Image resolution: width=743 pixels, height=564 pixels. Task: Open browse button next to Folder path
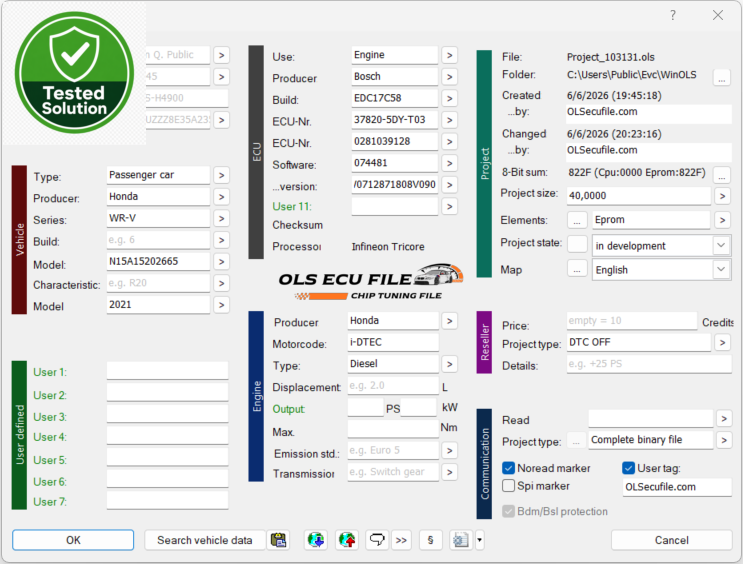[721, 77]
